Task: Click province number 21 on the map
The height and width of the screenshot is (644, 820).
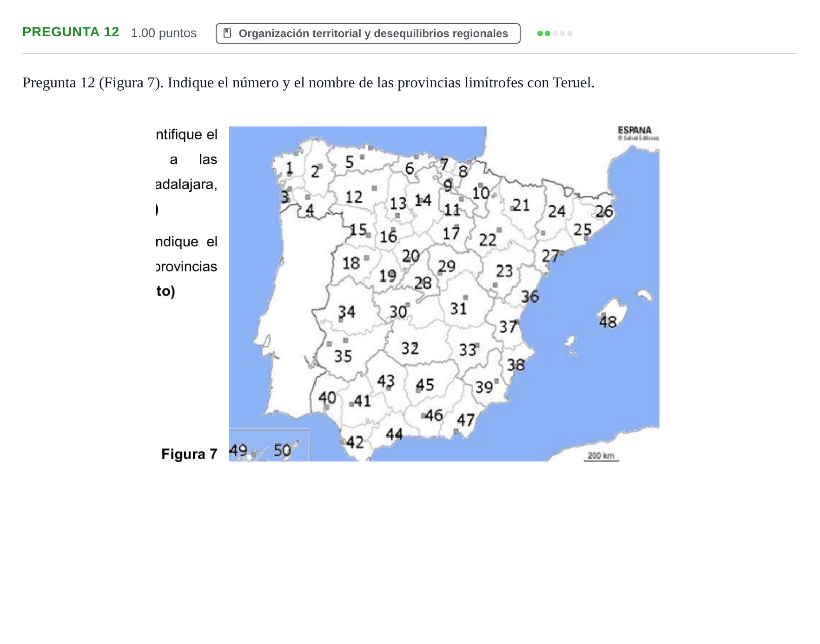Action: tap(521, 205)
